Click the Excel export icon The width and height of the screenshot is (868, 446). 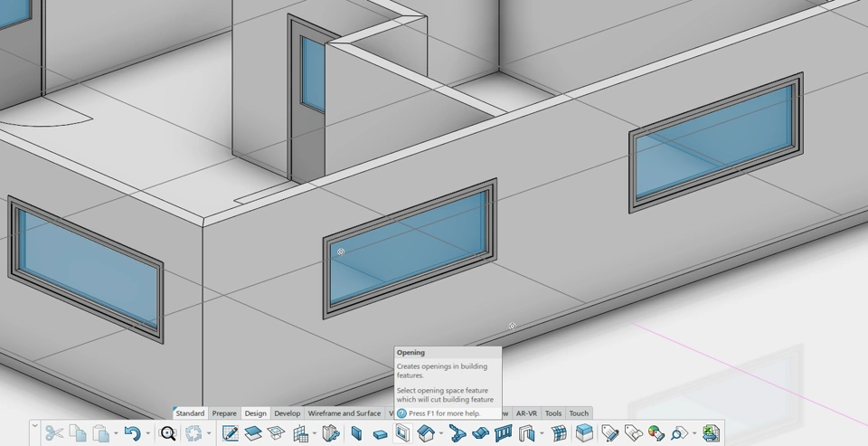coord(711,432)
